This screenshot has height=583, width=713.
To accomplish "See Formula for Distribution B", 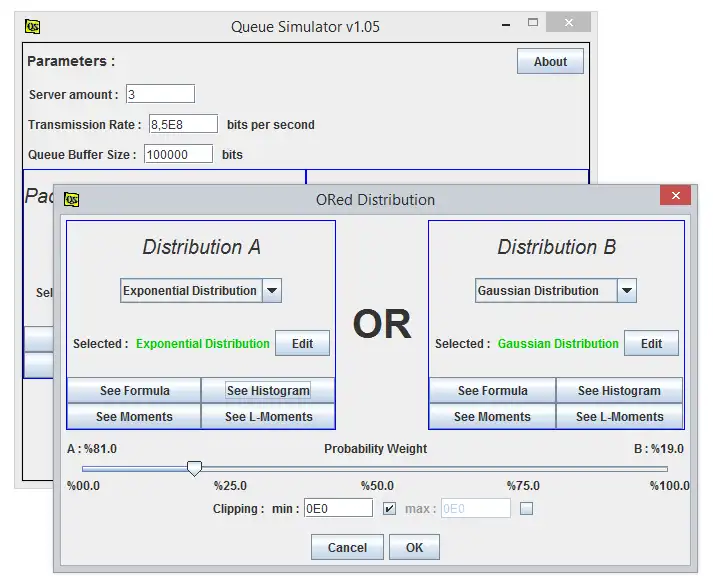I will [492, 390].
